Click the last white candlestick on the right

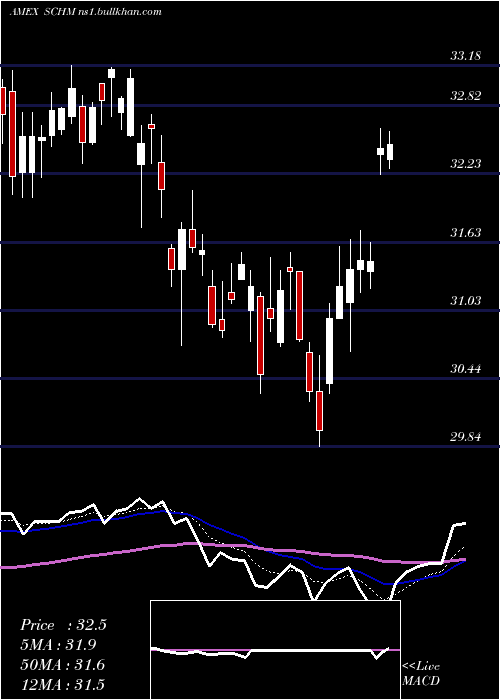pyautogui.click(x=390, y=152)
